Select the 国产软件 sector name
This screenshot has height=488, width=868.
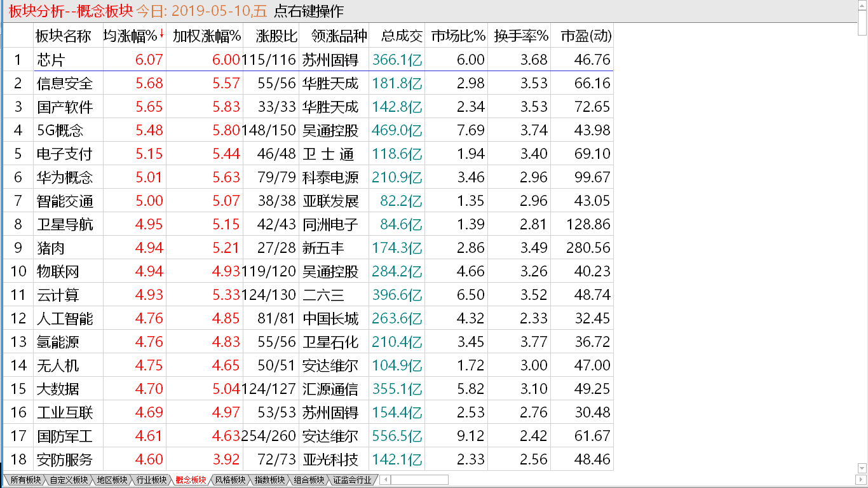(65, 107)
